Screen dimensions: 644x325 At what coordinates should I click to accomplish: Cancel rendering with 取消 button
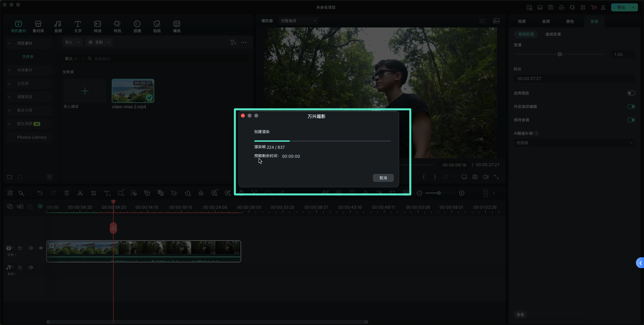[383, 178]
